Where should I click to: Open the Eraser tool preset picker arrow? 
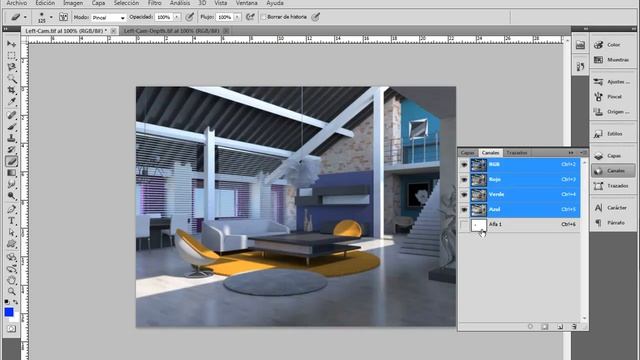25,17
